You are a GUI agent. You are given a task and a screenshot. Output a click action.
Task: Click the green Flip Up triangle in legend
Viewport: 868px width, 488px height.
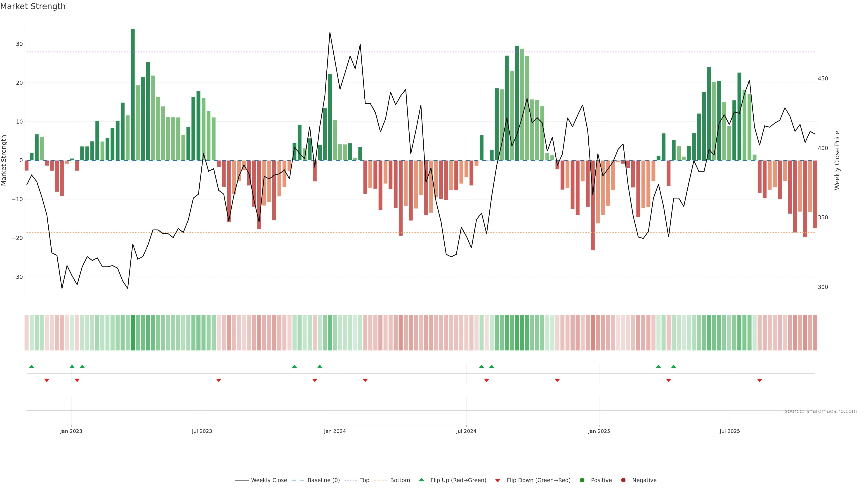(421, 480)
